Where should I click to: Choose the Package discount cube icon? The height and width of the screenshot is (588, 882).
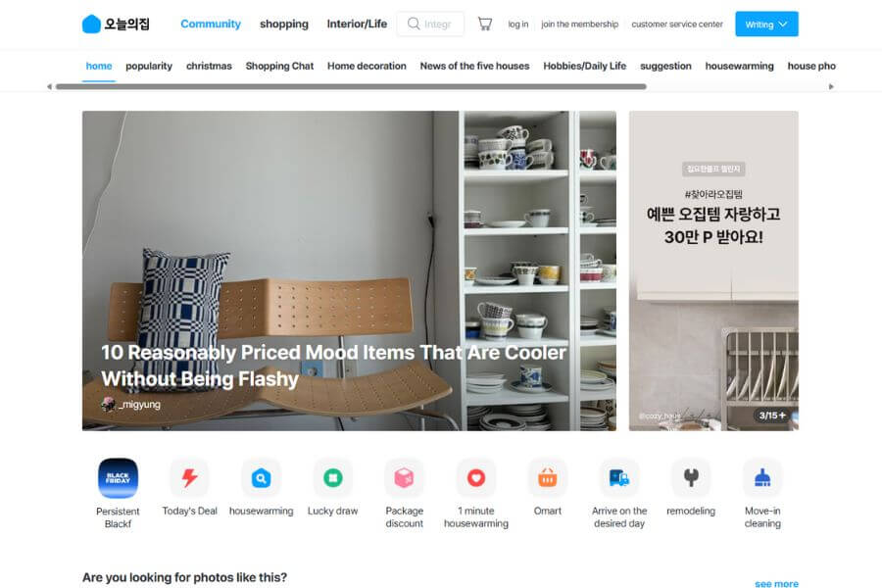coord(405,478)
